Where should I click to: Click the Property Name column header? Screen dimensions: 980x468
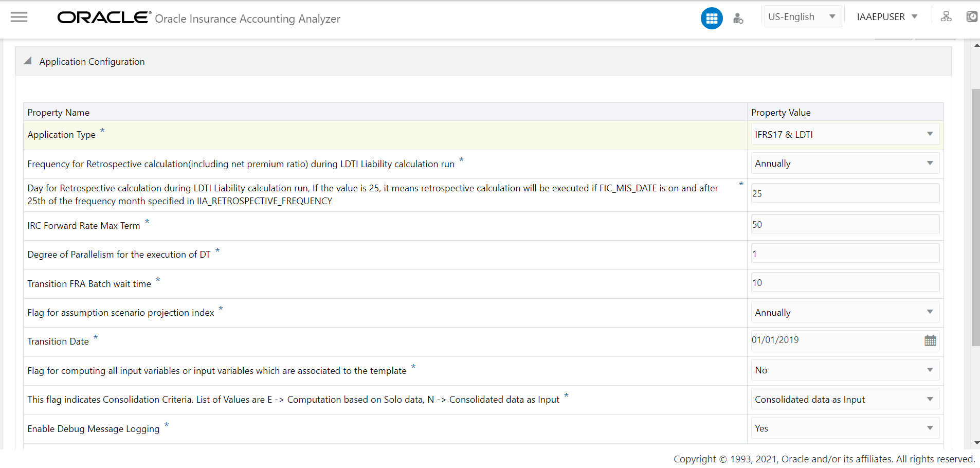pos(385,112)
